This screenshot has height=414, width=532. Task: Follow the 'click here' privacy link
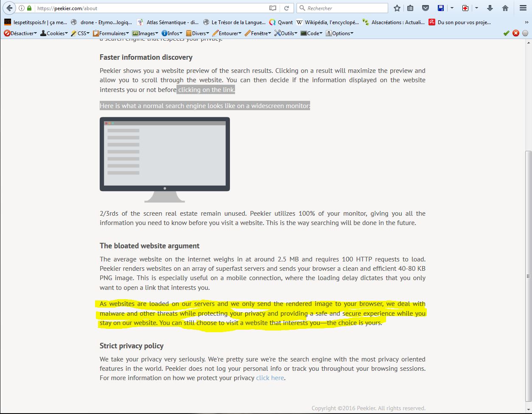(270, 378)
